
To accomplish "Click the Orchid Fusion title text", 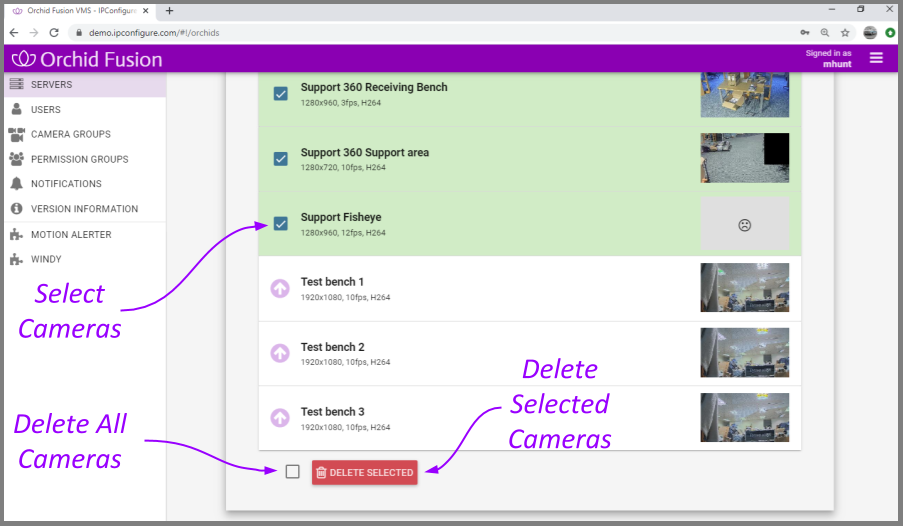I will 101,59.
